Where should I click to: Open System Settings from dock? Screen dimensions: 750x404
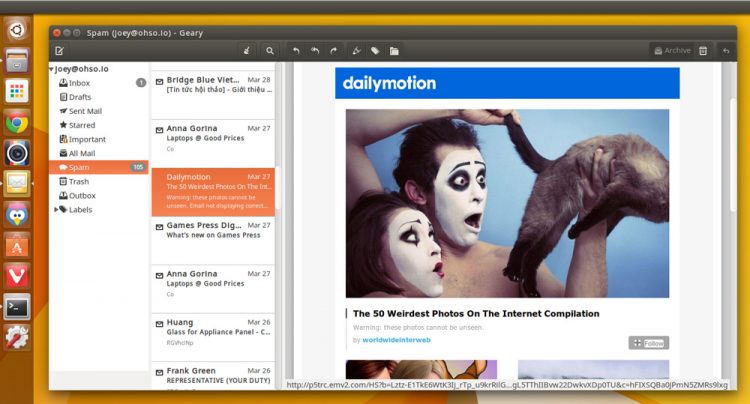pyautogui.click(x=17, y=337)
